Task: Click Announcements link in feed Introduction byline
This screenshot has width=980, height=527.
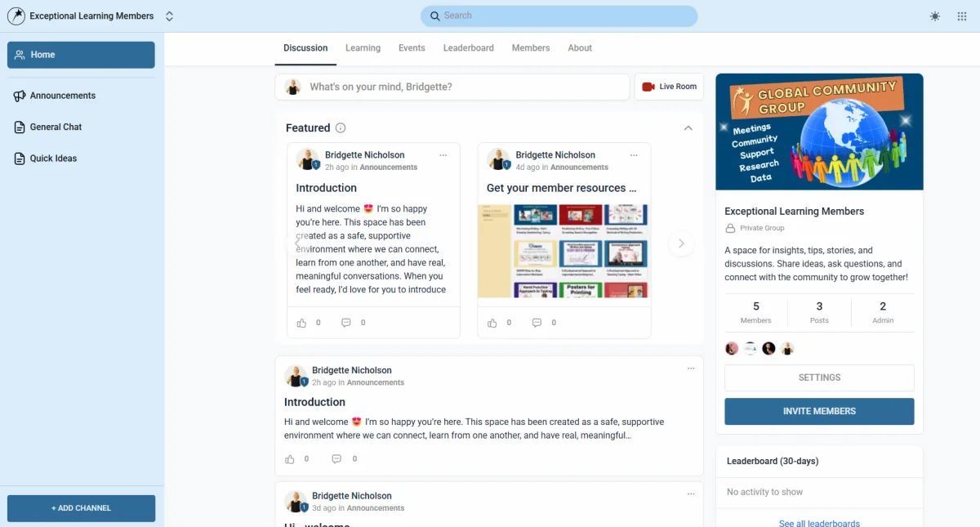Action: [376, 382]
